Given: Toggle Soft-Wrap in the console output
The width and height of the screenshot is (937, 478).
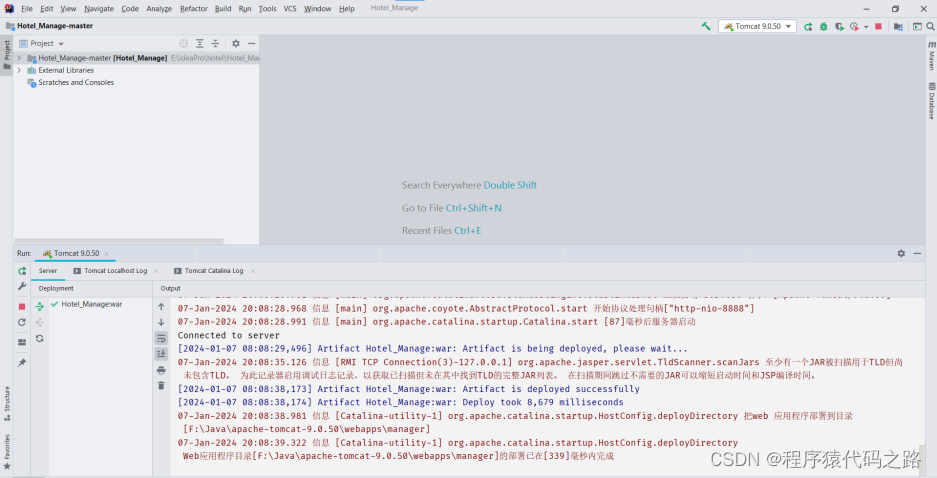Looking at the screenshot, I should [x=161, y=338].
